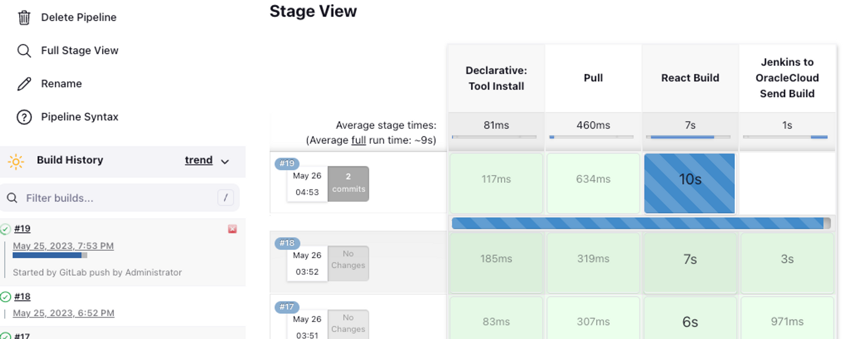
Task: Open the Pipeline Syntax menu item
Action: [x=79, y=117]
